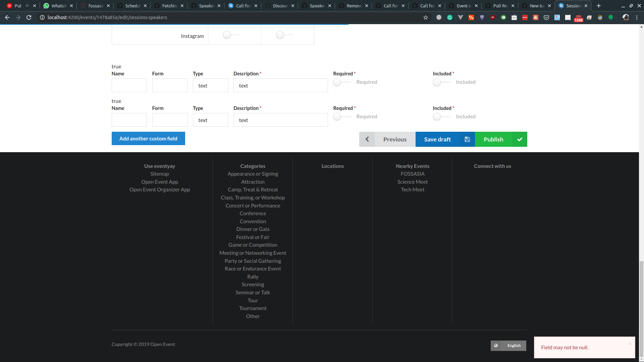Open Type dropdown in second custom field

[x=210, y=120]
